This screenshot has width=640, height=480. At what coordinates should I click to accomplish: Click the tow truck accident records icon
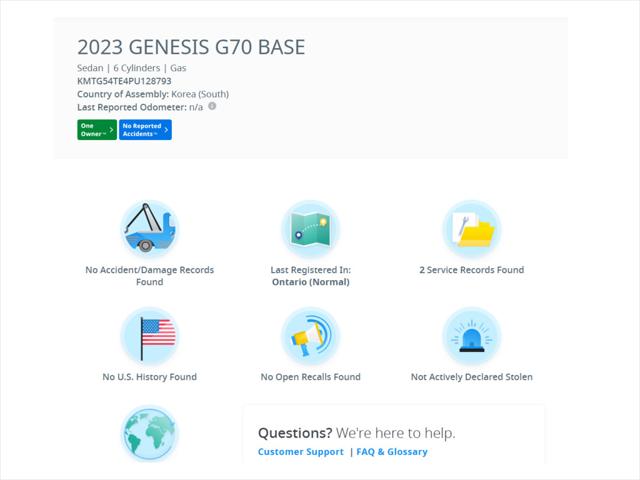(x=149, y=229)
